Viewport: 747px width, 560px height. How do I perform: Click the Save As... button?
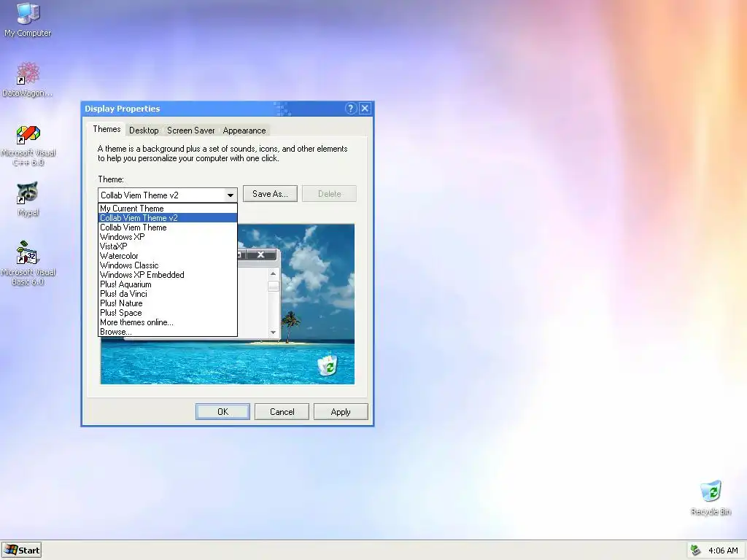click(270, 194)
